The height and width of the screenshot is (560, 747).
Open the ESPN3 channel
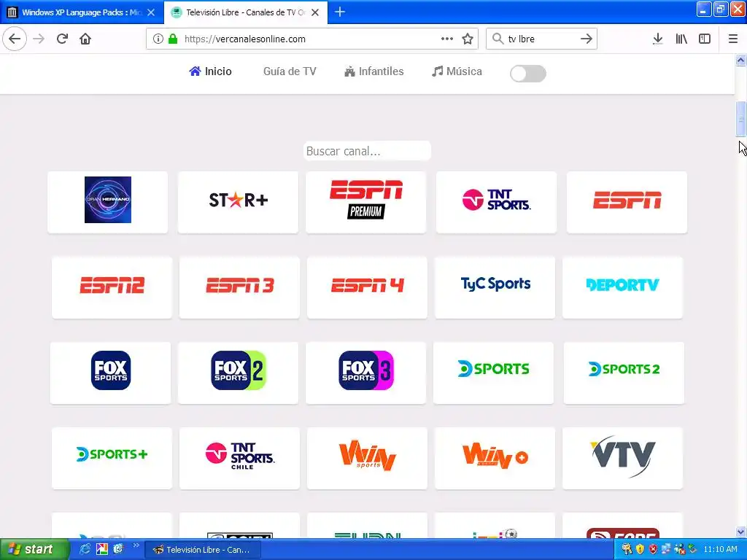(x=239, y=287)
